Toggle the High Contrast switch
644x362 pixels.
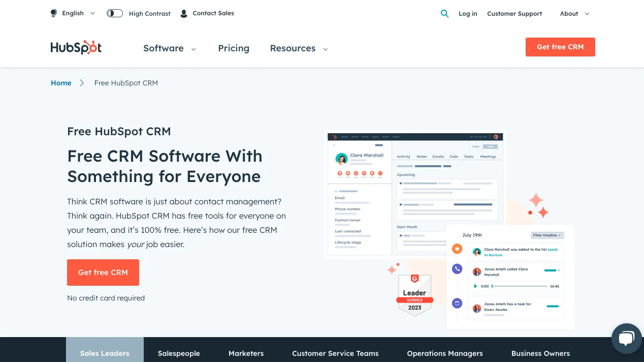click(x=115, y=13)
